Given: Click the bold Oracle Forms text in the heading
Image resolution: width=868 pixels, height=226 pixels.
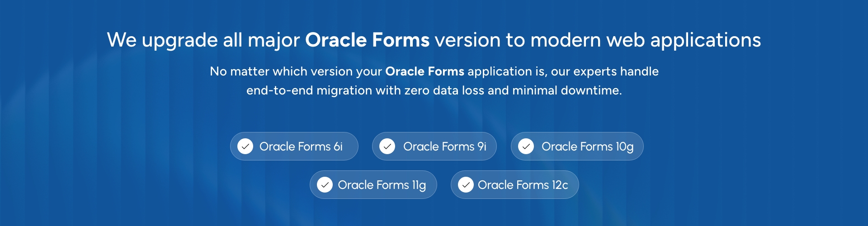Looking at the screenshot, I should pos(367,40).
